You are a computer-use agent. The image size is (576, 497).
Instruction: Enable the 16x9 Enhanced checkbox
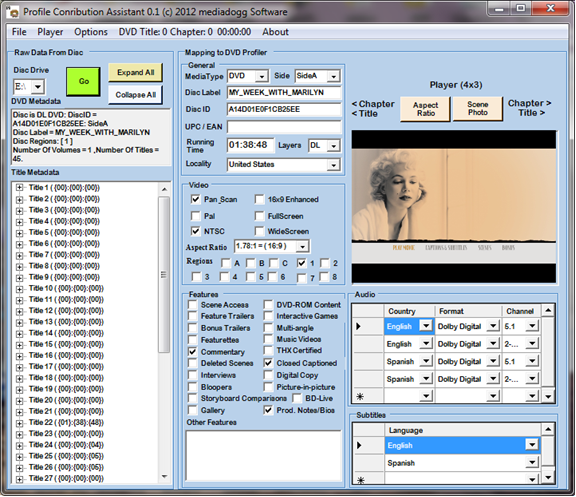click(x=259, y=199)
